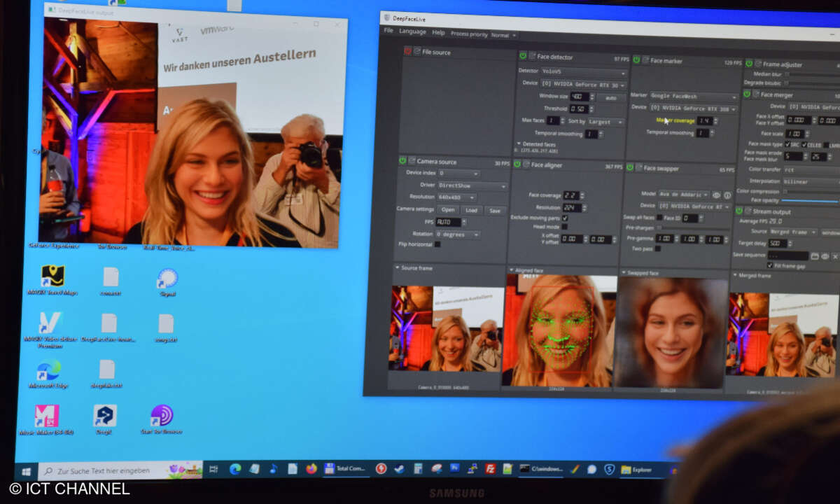Toggle SRC face mask type checkbox
The image size is (840, 504).
click(x=788, y=144)
